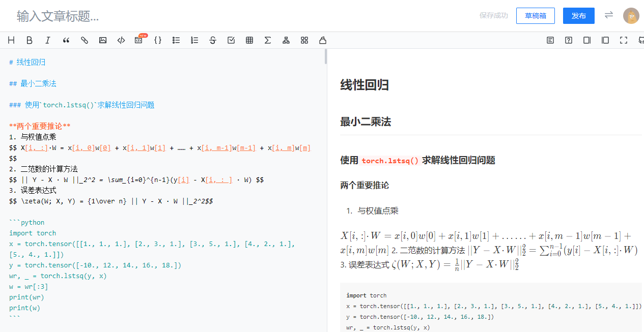Image resolution: width=644 pixels, height=332 pixels.
Task: Insert a Mermaid diagram
Action: click(x=286, y=40)
